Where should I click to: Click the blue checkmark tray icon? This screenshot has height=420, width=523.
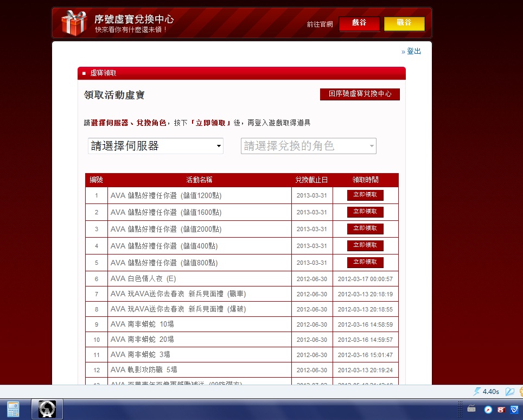[514, 409]
